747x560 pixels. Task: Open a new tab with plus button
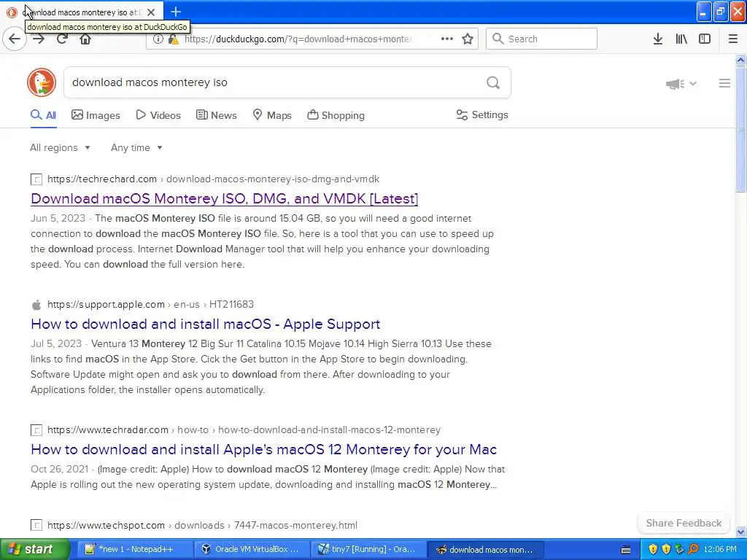[175, 12]
